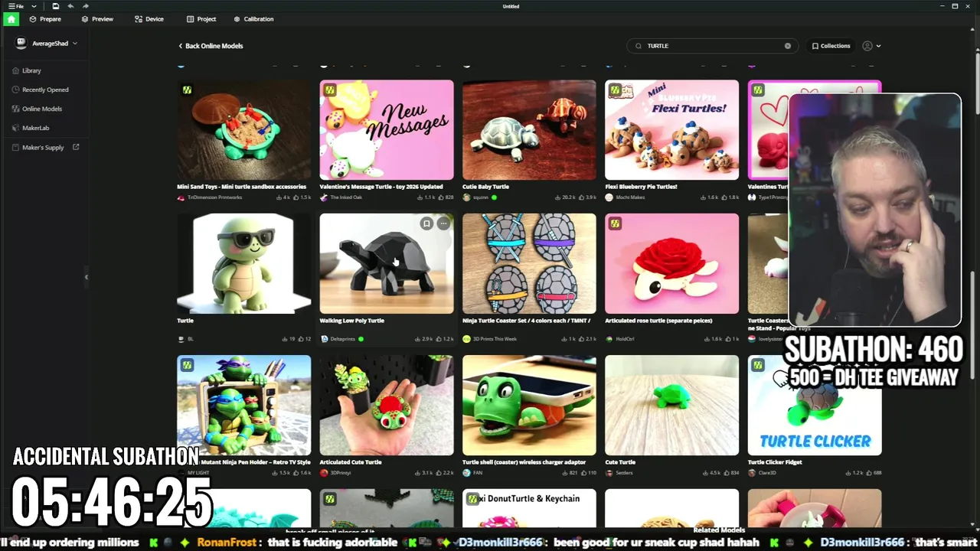Screen dimensions: 980x551
Task: Open Valentine's Message Turtle thumbnail
Action: [387, 130]
